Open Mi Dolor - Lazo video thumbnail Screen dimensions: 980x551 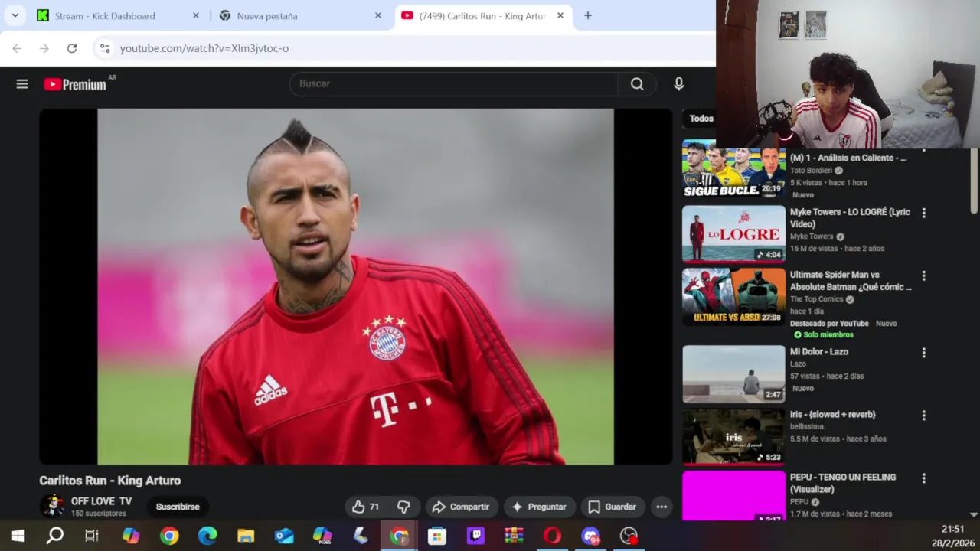(x=733, y=374)
